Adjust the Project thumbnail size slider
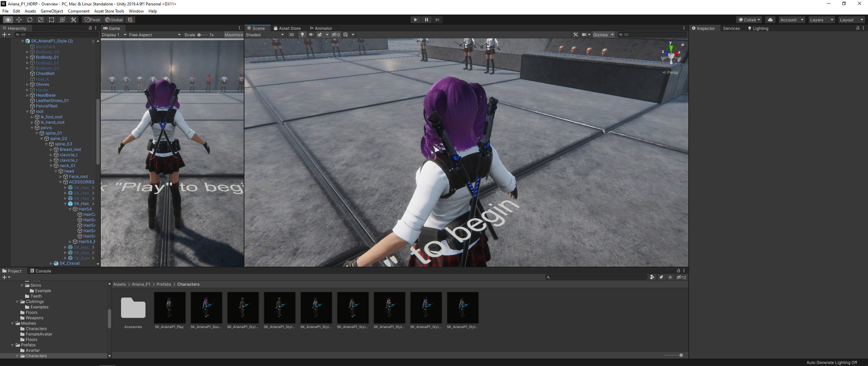Viewport: 868px width, 366px height. [x=673, y=355]
